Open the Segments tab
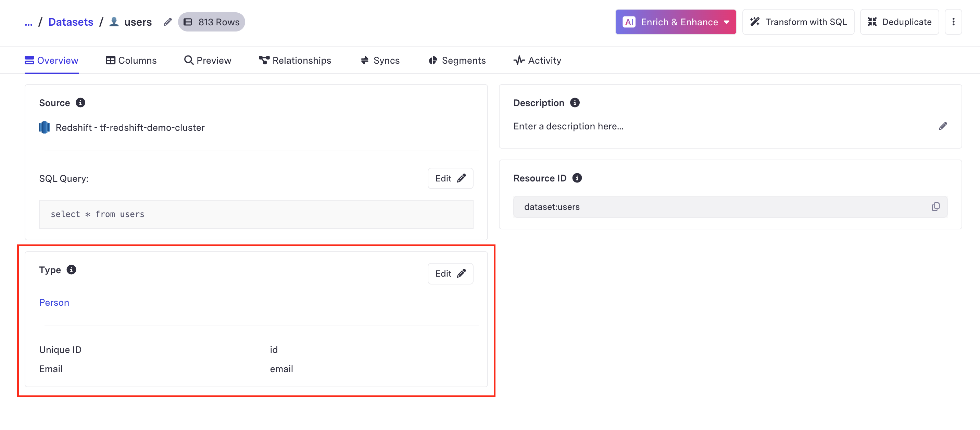Screen dimensions: 980x430 point(457,61)
